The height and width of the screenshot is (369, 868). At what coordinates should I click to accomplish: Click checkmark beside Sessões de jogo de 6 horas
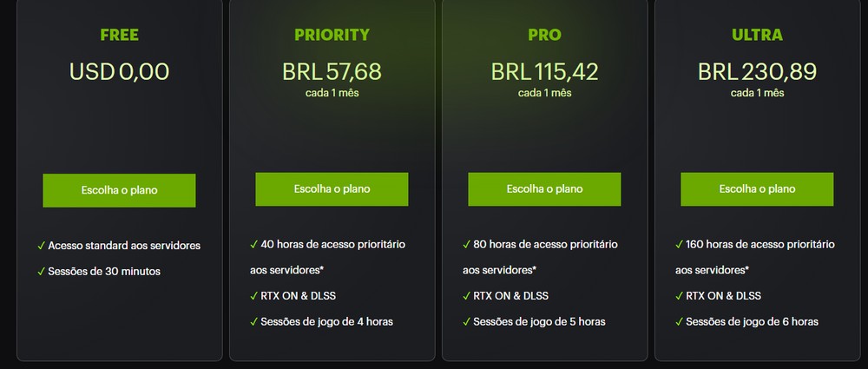click(x=679, y=322)
